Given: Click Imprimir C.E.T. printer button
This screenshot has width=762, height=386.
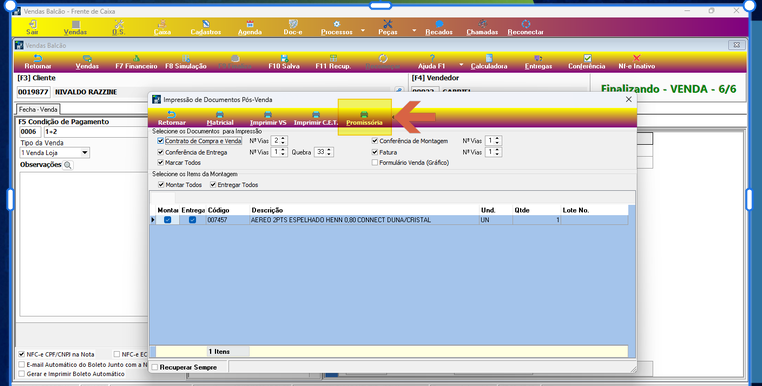Looking at the screenshot, I should click(316, 118).
